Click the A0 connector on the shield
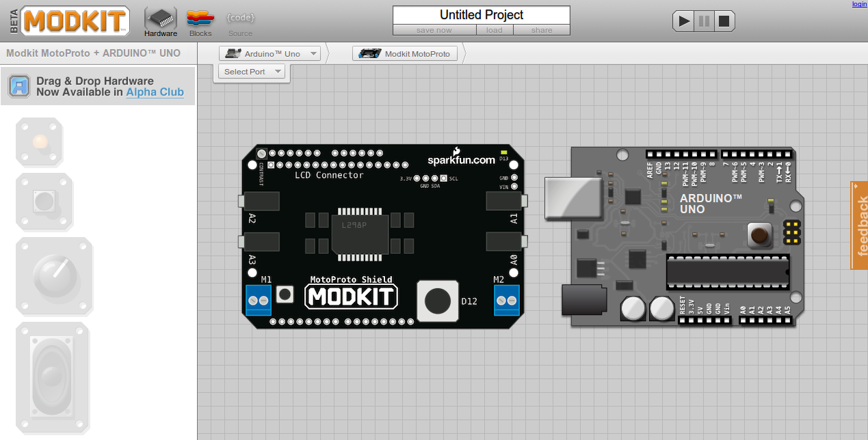This screenshot has height=440, width=868. coord(507,241)
